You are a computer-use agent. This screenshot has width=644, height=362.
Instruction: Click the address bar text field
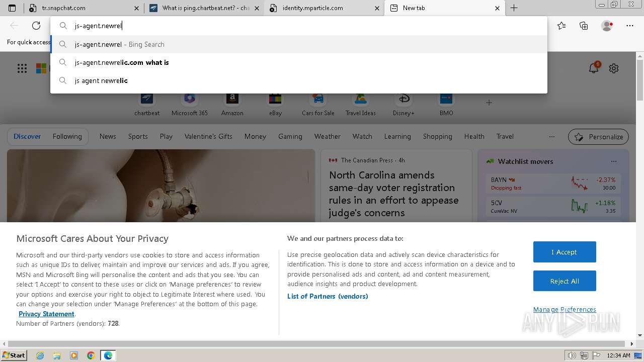pyautogui.click(x=299, y=26)
